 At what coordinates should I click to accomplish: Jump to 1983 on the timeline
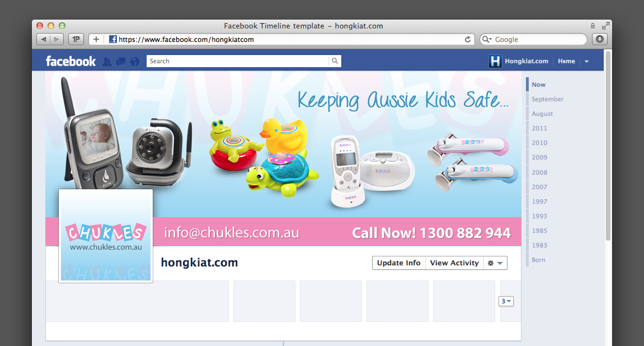(x=539, y=245)
